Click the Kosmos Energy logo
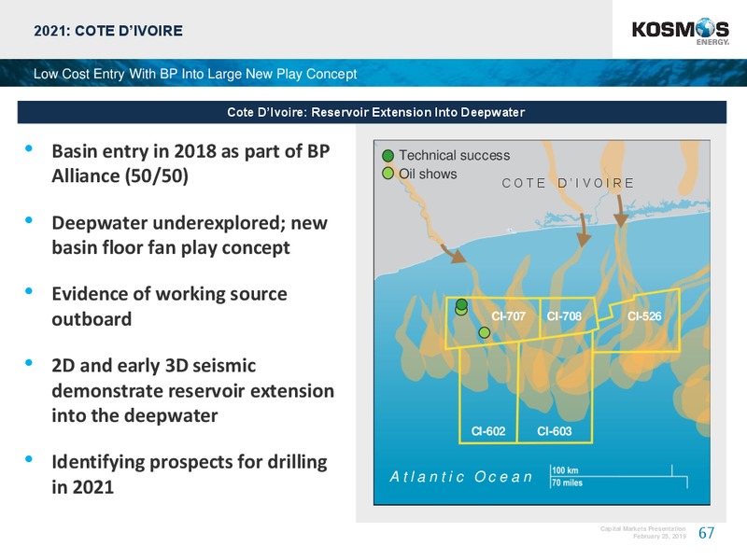Image resolution: width=747 pixels, height=560 pixels. coord(681,32)
